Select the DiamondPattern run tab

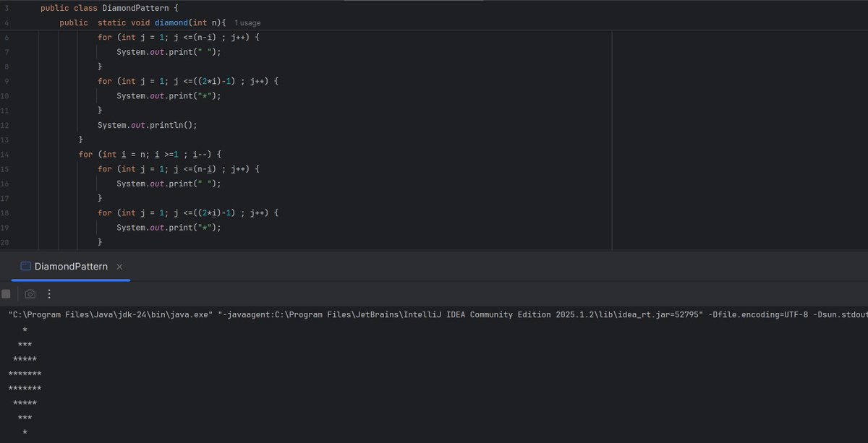pyautogui.click(x=71, y=266)
